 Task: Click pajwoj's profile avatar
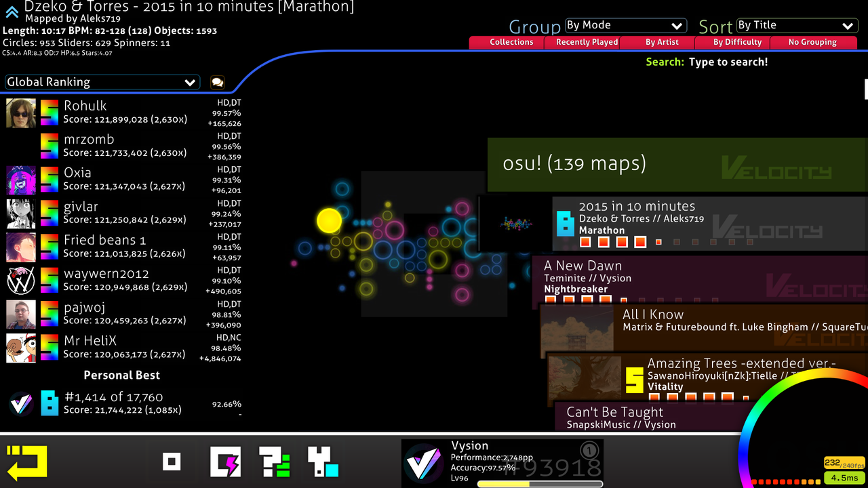pos(21,314)
